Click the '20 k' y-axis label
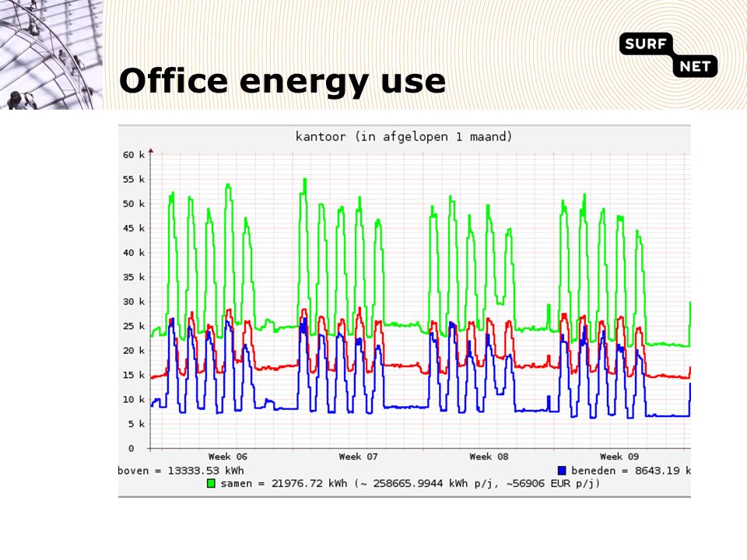This screenshot has width=747, height=560. coord(133,351)
